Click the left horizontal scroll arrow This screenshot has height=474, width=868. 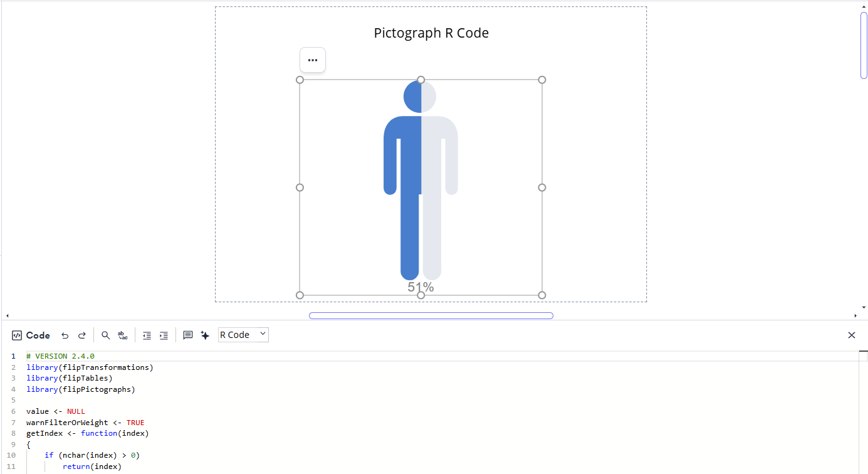click(x=6, y=315)
